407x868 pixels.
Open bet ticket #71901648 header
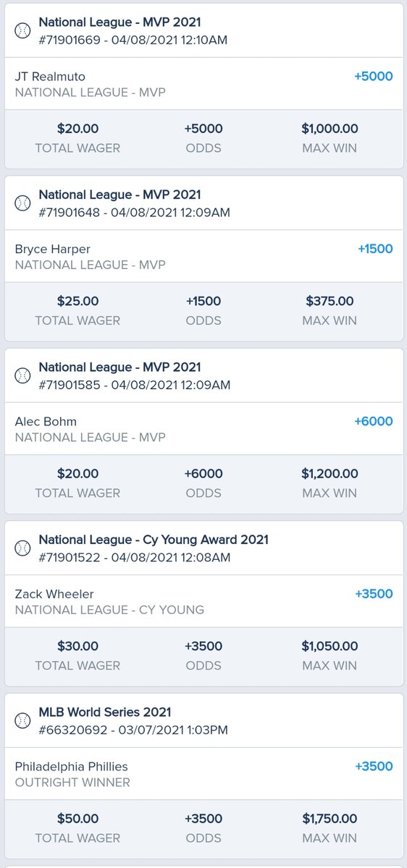coord(204,203)
